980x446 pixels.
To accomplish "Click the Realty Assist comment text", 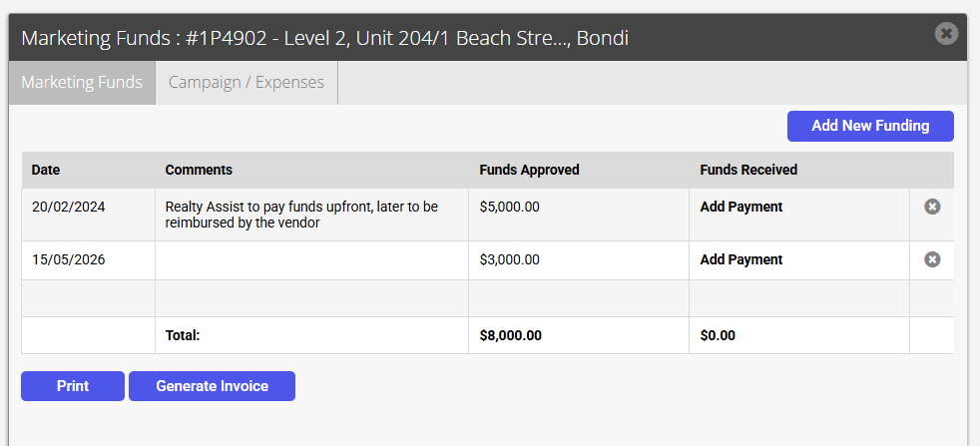I will (301, 215).
